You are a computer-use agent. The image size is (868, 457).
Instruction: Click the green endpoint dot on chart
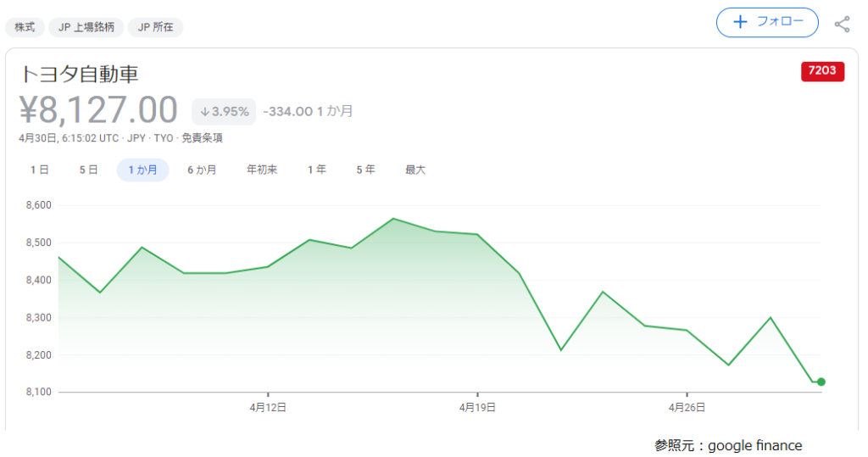[821, 382]
